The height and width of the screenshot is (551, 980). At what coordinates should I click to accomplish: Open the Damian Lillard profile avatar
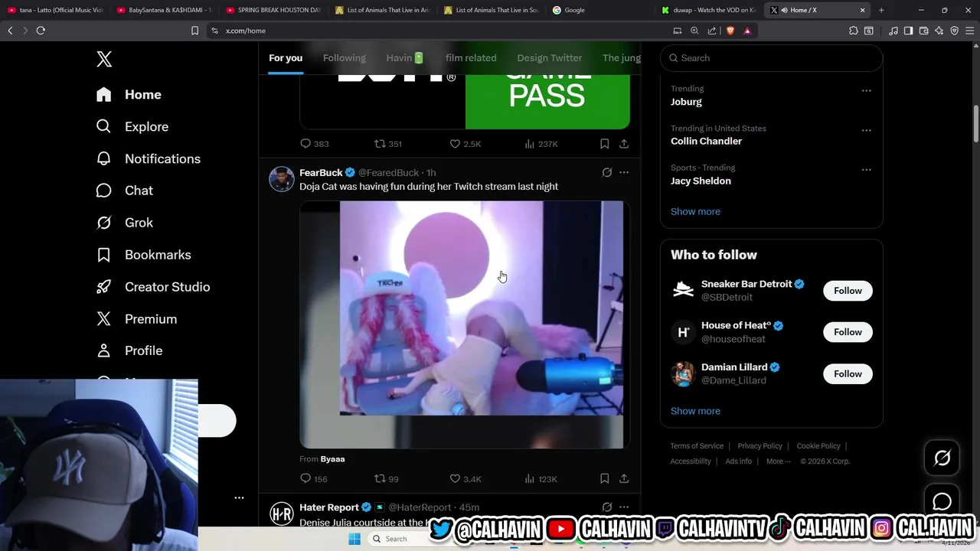click(x=683, y=373)
